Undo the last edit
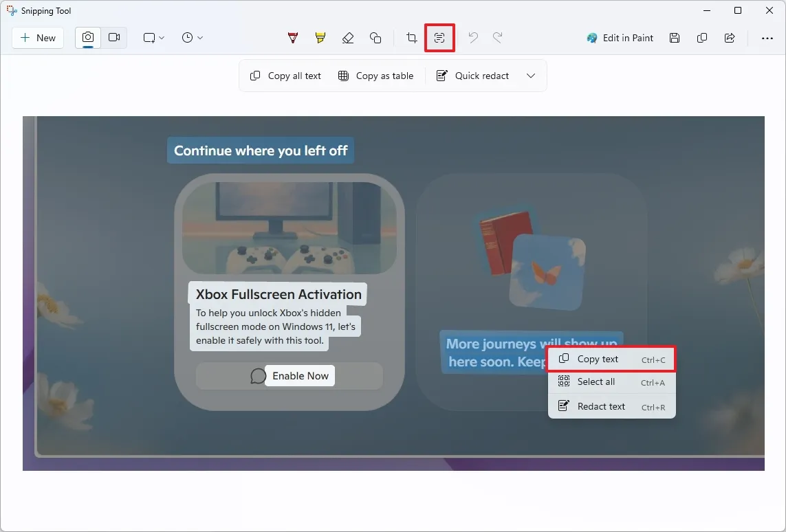Screen dimensions: 786x532 tap(472, 38)
